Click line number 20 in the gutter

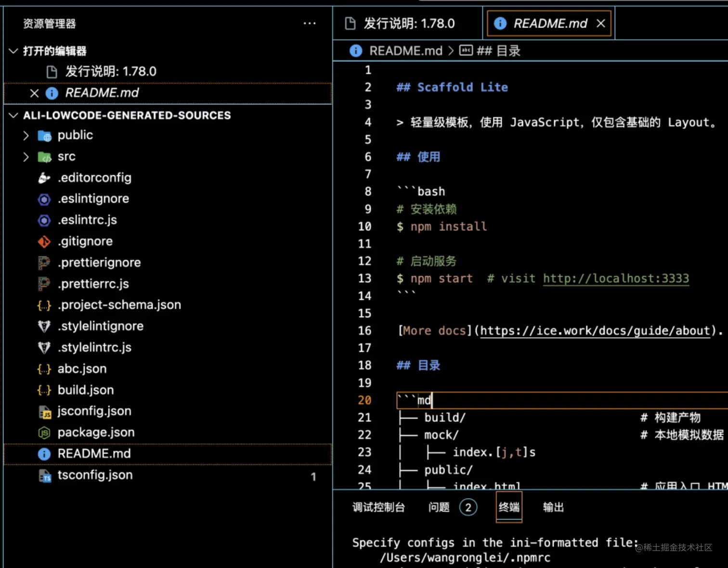tap(364, 400)
